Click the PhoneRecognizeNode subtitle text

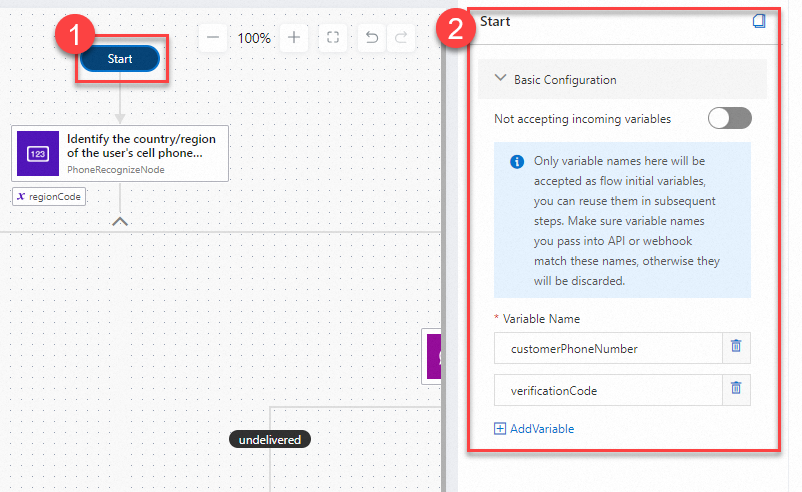click(116, 170)
